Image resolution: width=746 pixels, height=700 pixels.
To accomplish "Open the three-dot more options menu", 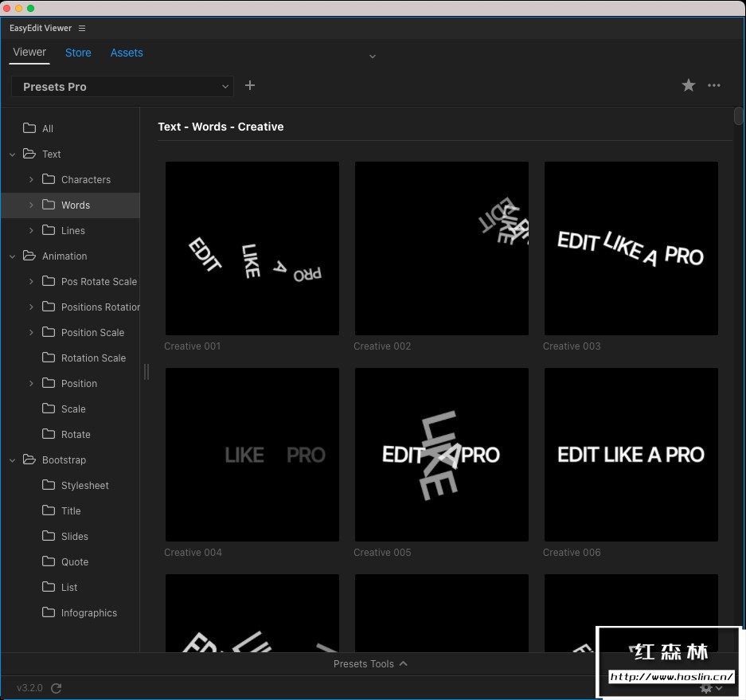I will pyautogui.click(x=714, y=86).
